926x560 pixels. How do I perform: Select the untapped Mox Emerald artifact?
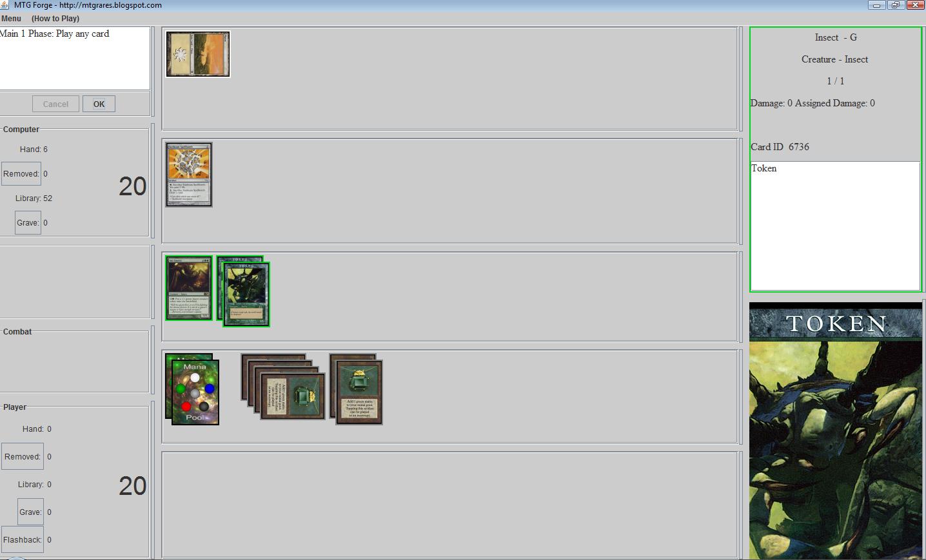[359, 392]
